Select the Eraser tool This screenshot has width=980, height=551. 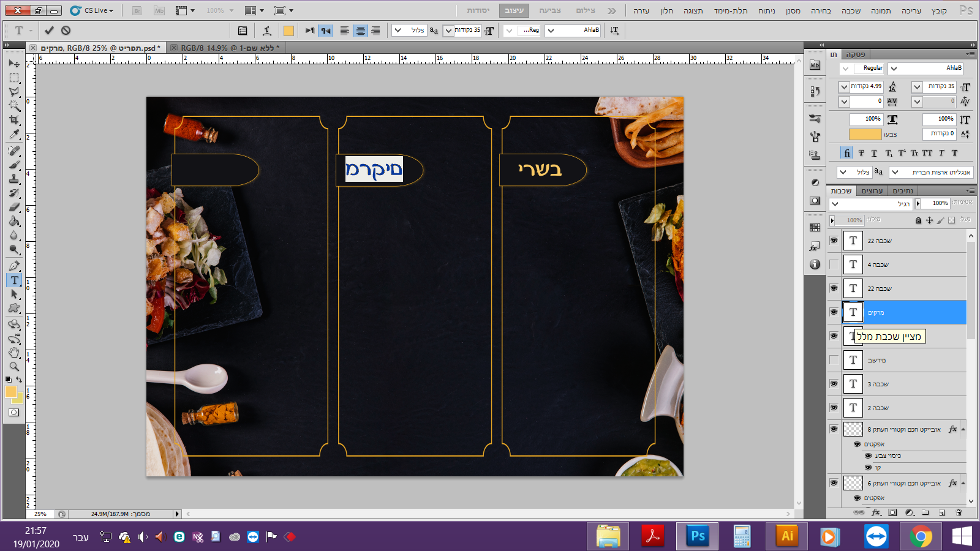14,207
